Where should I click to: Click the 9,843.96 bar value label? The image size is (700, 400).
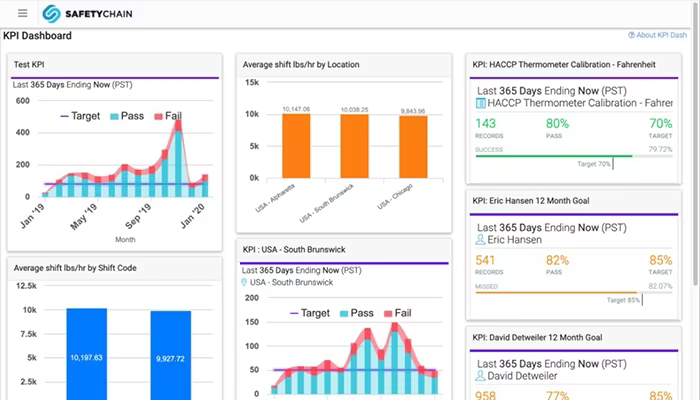point(413,111)
